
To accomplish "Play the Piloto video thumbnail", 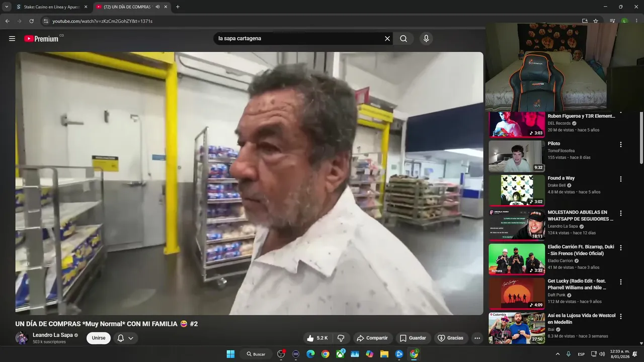I will [517, 156].
